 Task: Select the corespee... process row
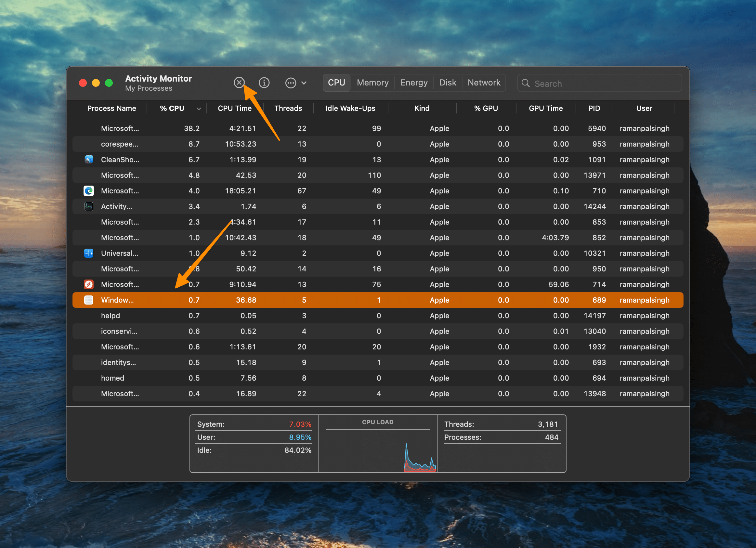(378, 144)
